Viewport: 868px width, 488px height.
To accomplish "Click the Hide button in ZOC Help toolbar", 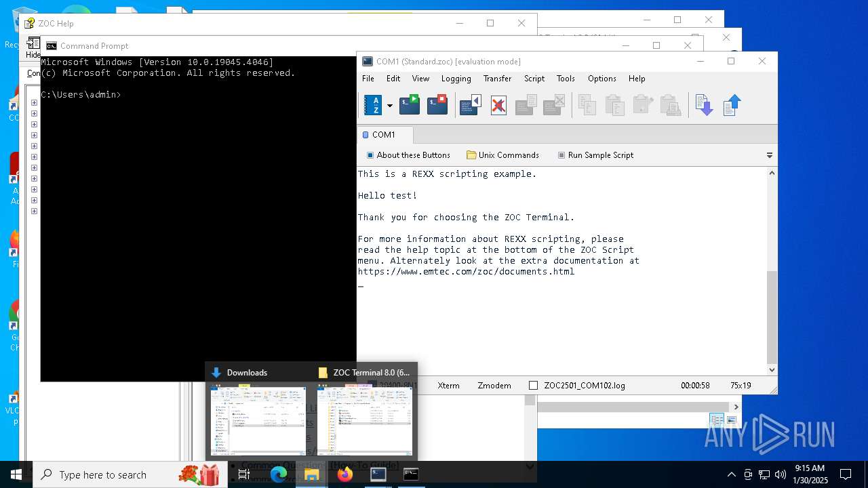I will 33,48.
